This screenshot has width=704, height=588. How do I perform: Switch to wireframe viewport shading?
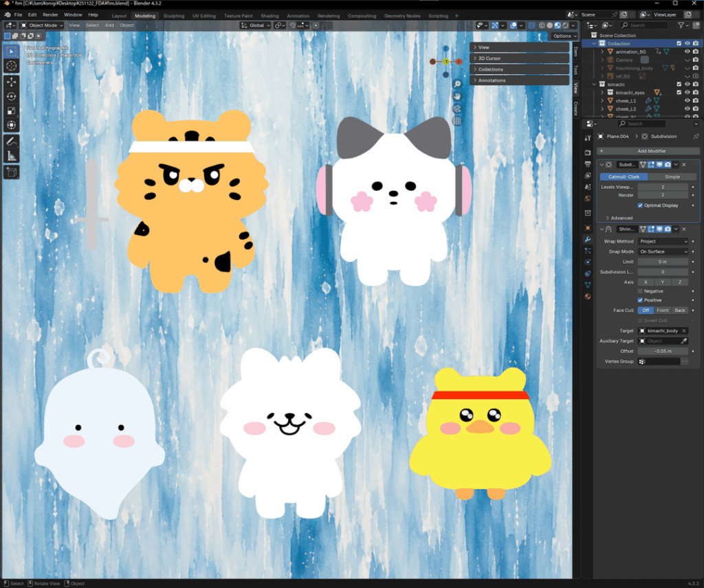(x=542, y=25)
